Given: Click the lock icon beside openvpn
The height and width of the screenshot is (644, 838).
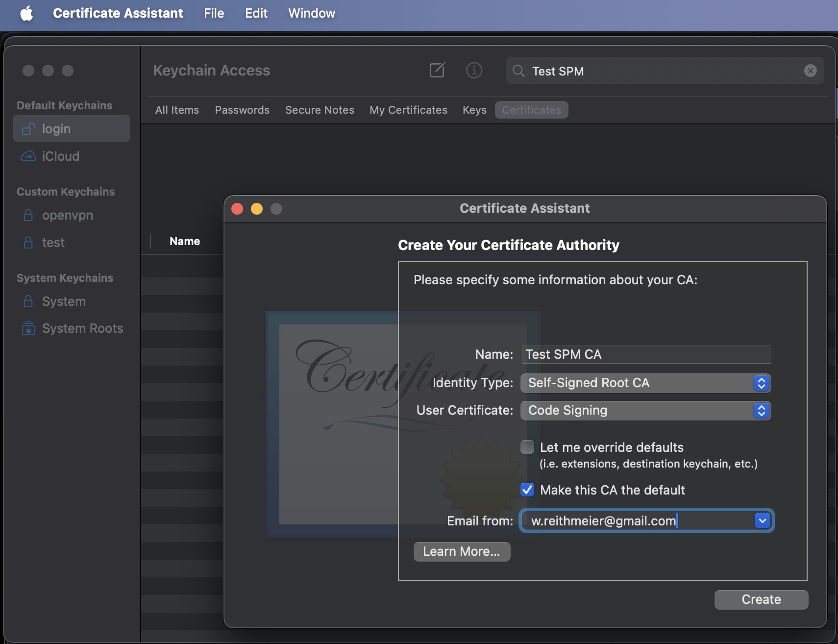Looking at the screenshot, I should coord(28,215).
